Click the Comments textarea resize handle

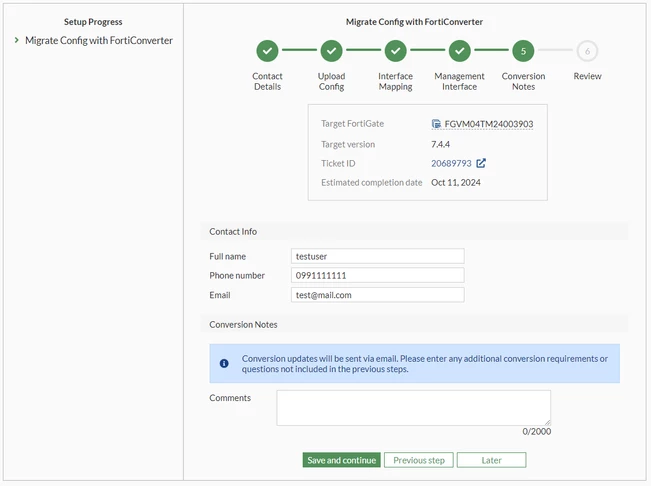tap(548, 422)
